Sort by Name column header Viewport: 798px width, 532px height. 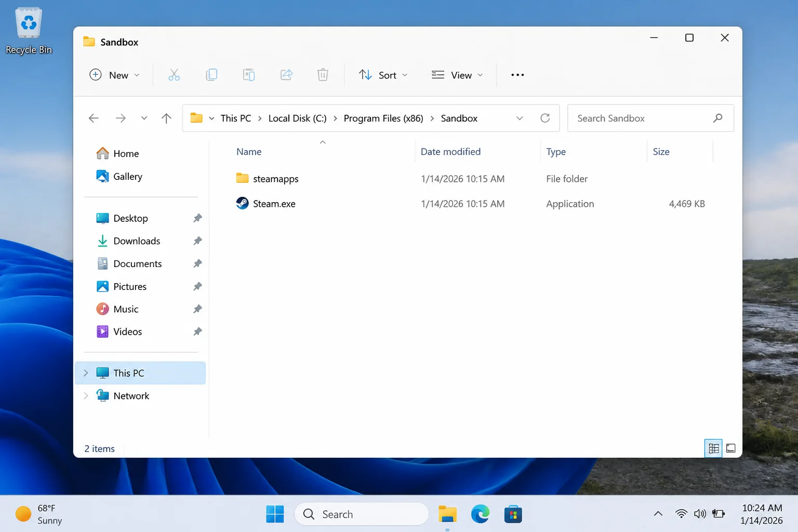[x=249, y=152]
